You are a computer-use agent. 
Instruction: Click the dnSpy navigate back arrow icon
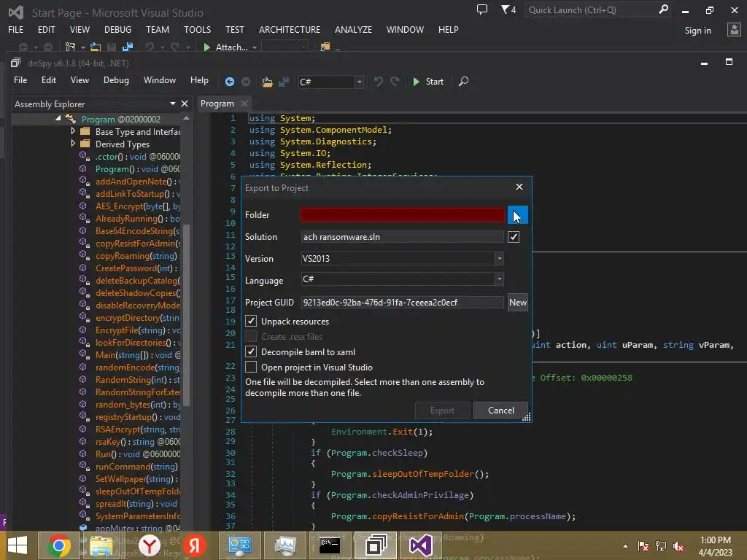coord(230,82)
